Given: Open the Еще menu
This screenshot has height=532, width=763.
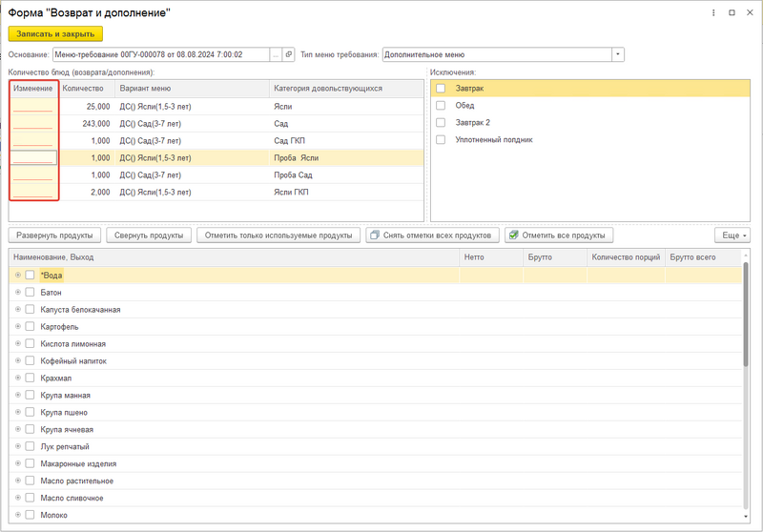Looking at the screenshot, I should (732, 235).
